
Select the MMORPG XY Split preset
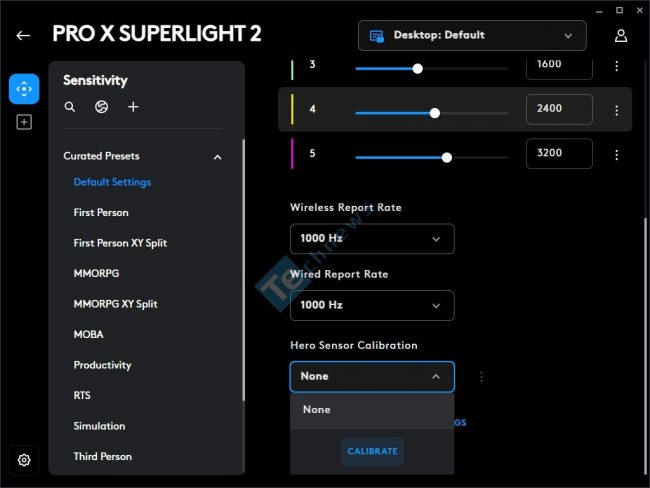tap(116, 304)
